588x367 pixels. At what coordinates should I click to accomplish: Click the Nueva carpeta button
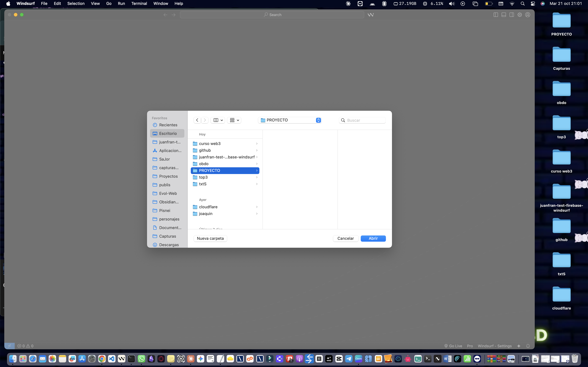pos(210,238)
